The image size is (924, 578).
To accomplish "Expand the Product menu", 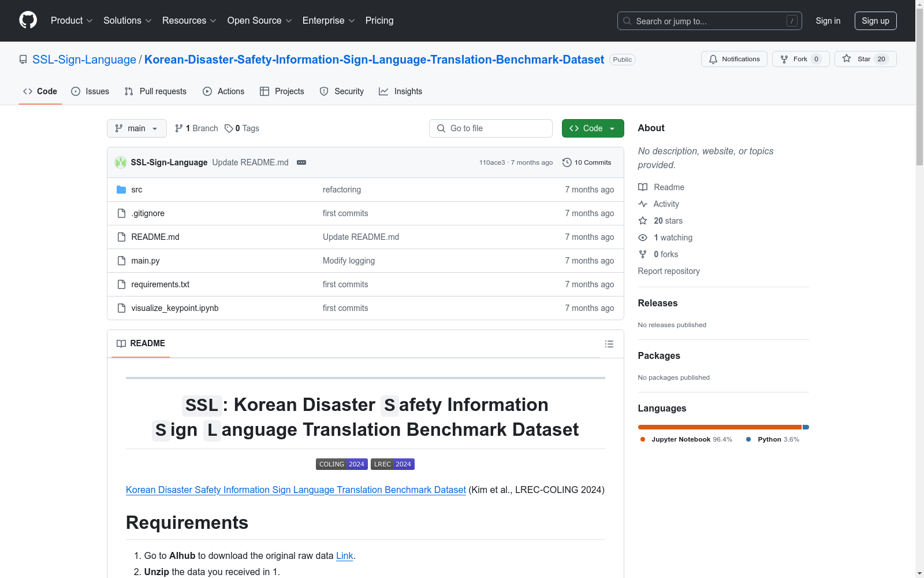I will (72, 21).
